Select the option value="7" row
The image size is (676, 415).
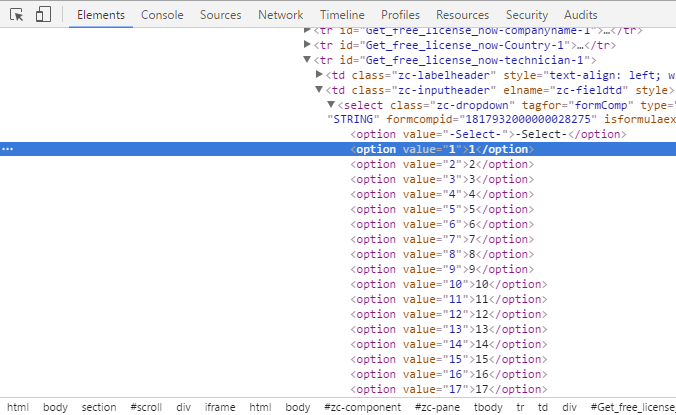pyautogui.click(x=442, y=240)
